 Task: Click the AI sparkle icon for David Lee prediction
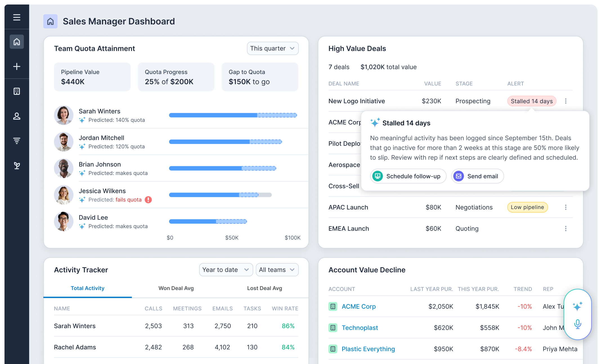[x=82, y=226]
